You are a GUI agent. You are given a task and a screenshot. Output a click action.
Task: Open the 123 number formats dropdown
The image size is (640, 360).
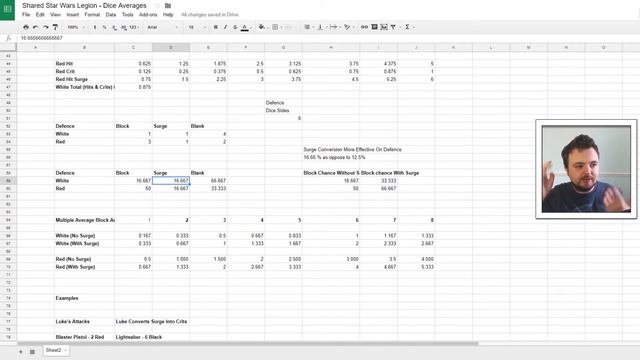click(134, 27)
